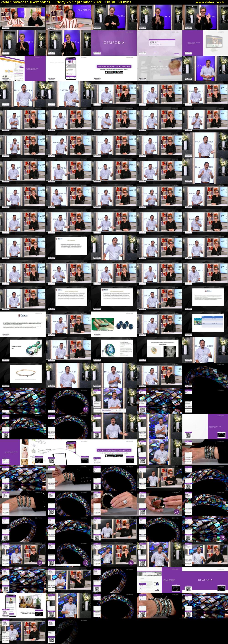Viewport: 228px width, 644px height.
Task: Click the Google Play badge in the first app promo
Action: click(119, 72)
